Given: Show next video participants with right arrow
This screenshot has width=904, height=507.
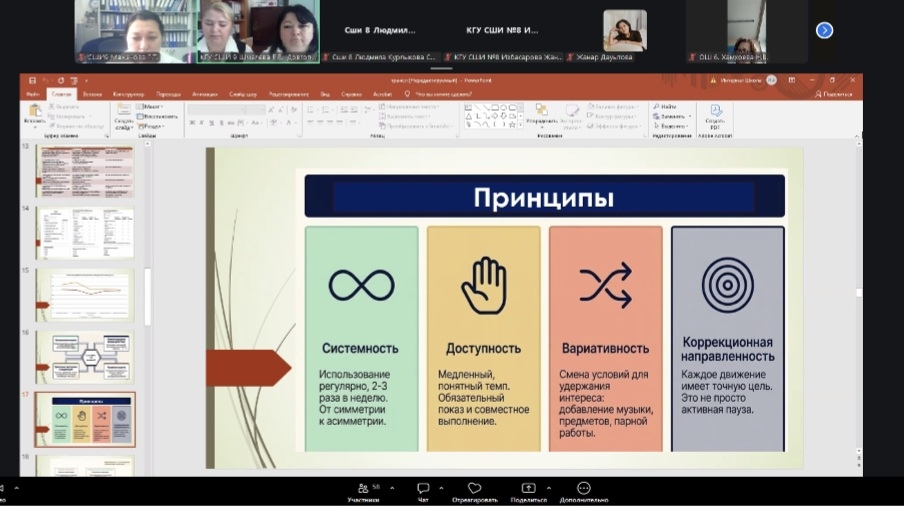Looking at the screenshot, I should coord(824,30).
